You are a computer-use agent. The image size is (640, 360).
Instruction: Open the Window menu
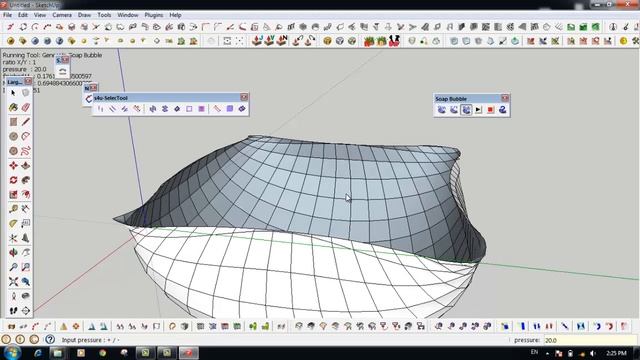[x=128, y=15]
